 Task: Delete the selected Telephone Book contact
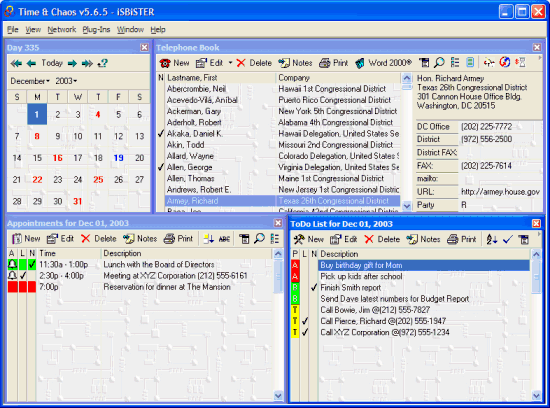(254, 63)
